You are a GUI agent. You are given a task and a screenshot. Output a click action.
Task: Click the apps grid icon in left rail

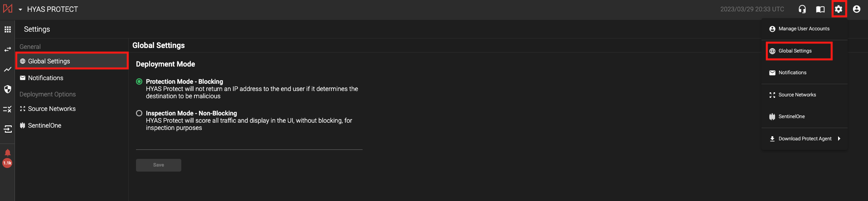coord(8,29)
